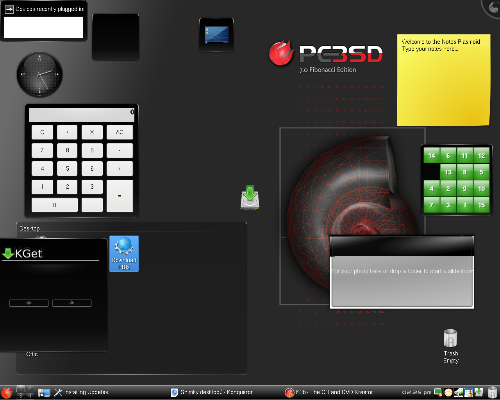The image size is (500, 400).
Task: Move puzzle tile 9
Action: pyautogui.click(x=465, y=188)
